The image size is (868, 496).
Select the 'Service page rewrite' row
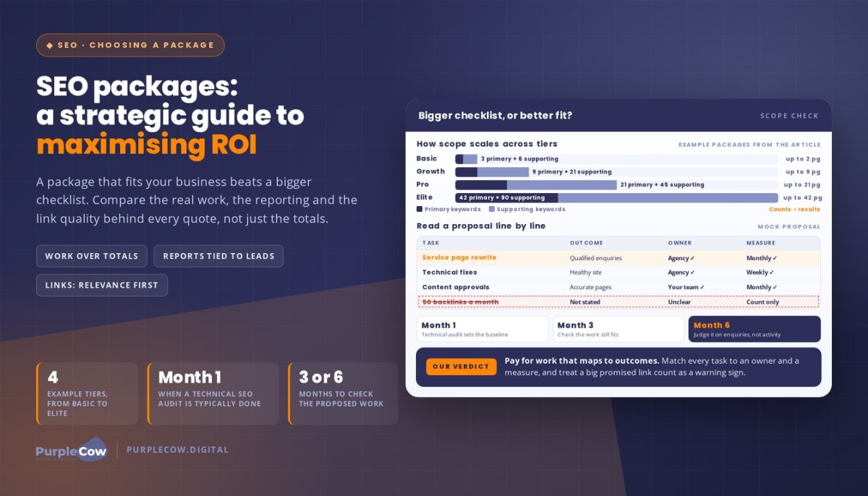618,257
